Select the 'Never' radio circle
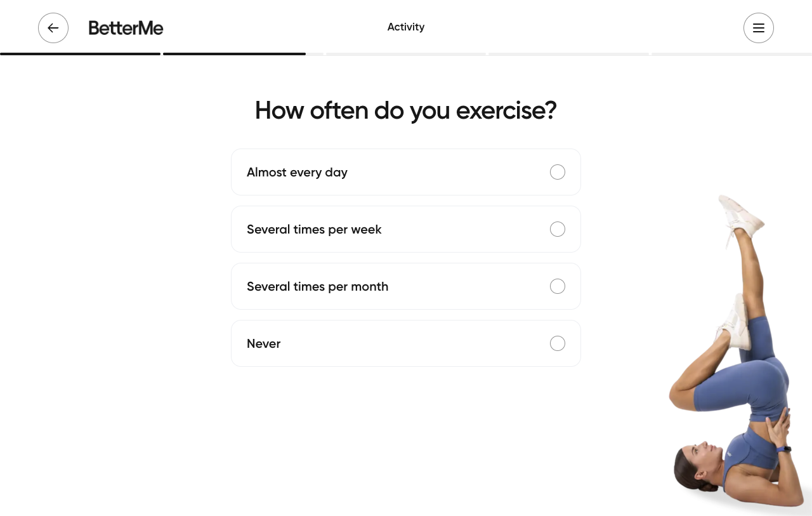 click(x=558, y=343)
